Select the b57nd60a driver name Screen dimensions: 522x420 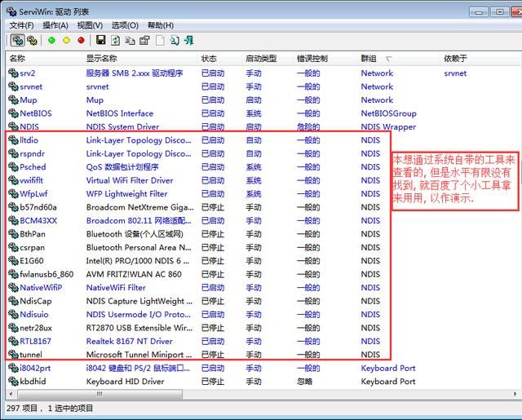tap(38, 207)
